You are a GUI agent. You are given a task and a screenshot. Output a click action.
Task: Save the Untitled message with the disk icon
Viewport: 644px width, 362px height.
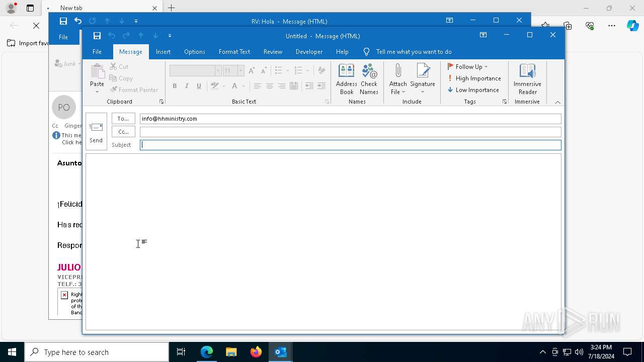point(97,36)
